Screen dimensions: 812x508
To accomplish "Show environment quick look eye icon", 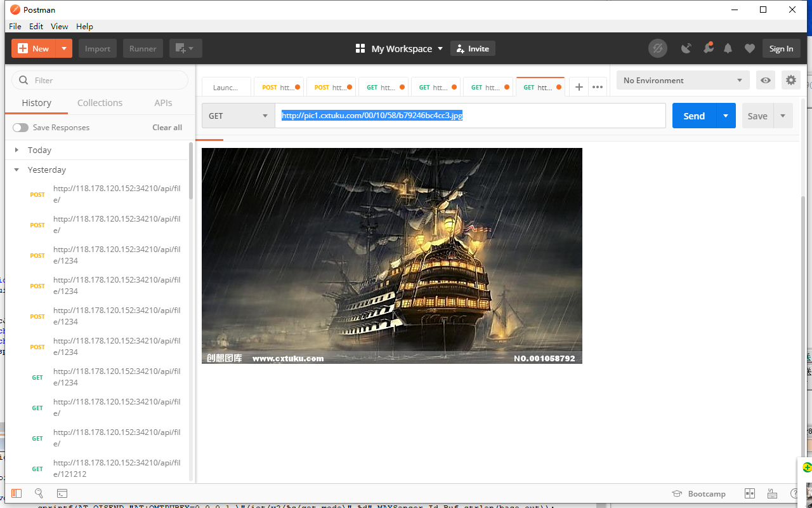I will click(x=766, y=81).
